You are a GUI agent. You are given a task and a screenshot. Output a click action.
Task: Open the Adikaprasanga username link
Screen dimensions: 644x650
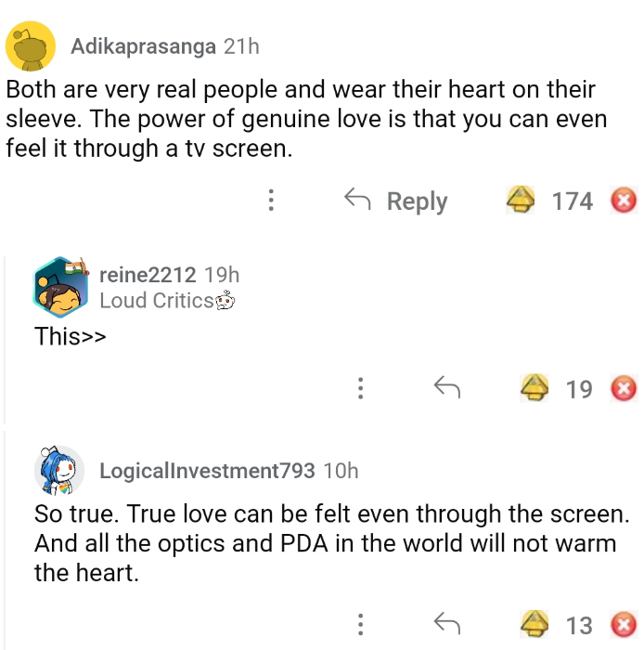click(x=144, y=45)
